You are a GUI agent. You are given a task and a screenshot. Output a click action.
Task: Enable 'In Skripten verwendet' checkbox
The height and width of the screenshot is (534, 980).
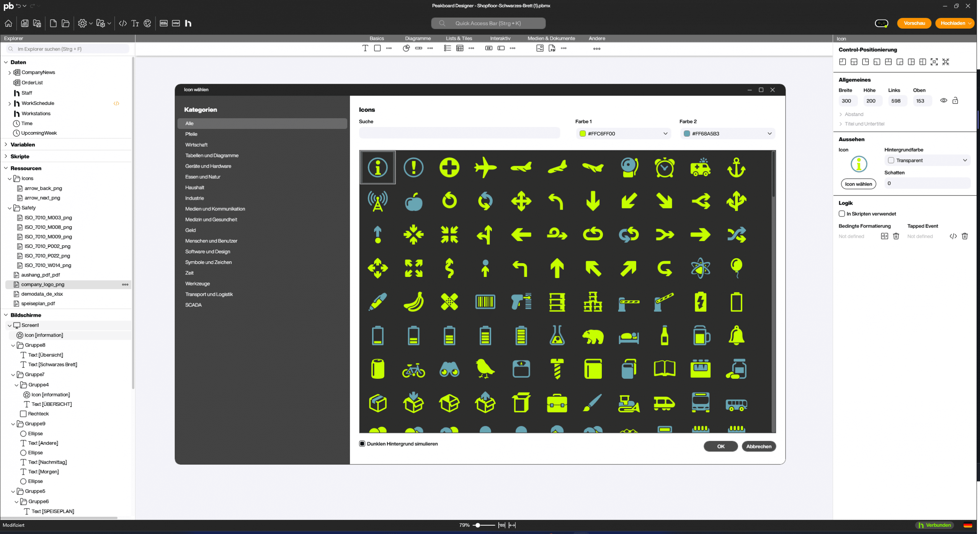[x=842, y=214]
